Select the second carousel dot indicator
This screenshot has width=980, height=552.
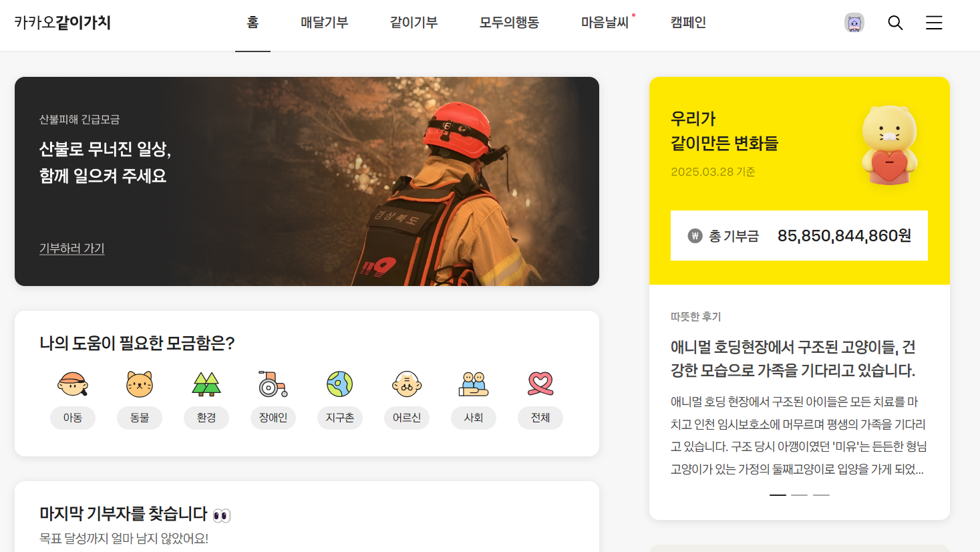click(x=799, y=495)
